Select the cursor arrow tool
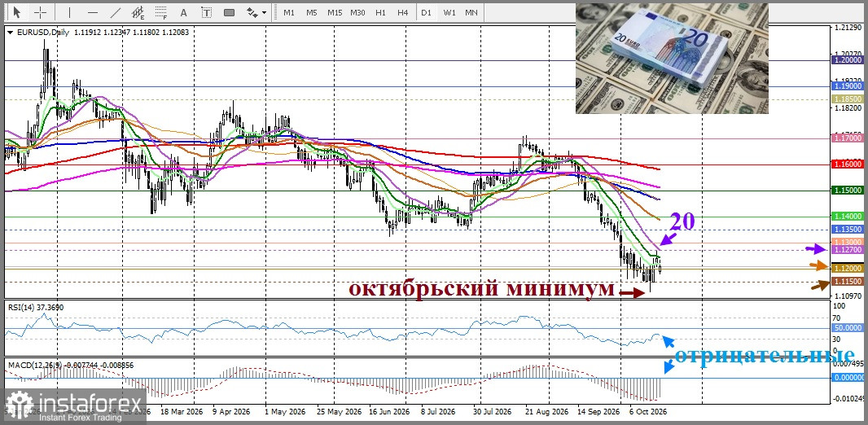The width and height of the screenshot is (868, 425). pos(17,12)
